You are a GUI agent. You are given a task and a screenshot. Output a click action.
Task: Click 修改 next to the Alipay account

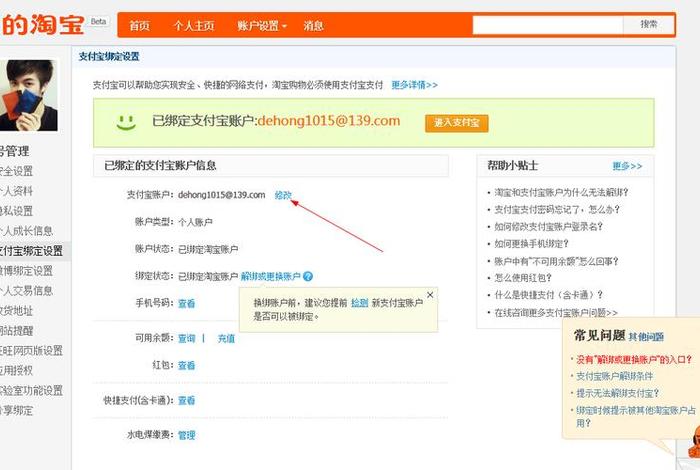pyautogui.click(x=283, y=195)
